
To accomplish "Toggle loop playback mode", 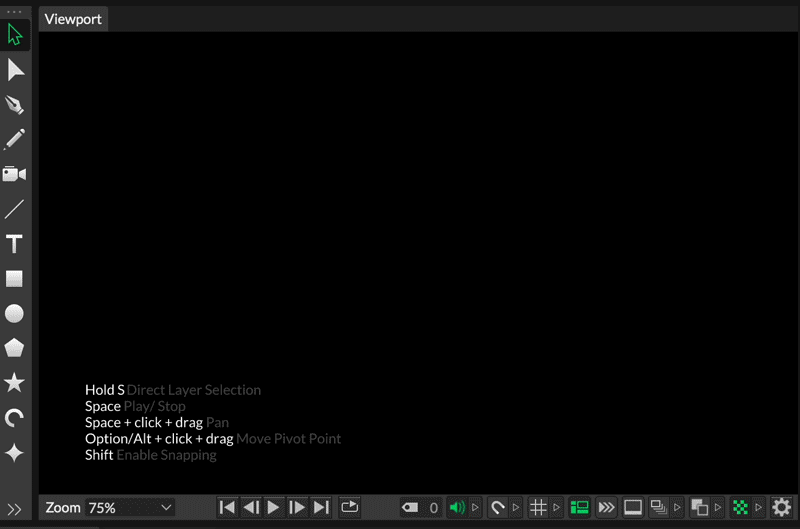I will pyautogui.click(x=349, y=507).
